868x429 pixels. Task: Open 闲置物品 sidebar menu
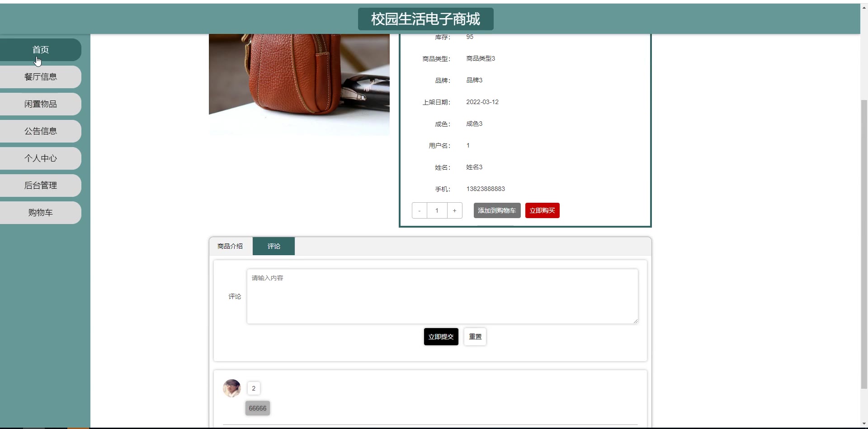(41, 104)
